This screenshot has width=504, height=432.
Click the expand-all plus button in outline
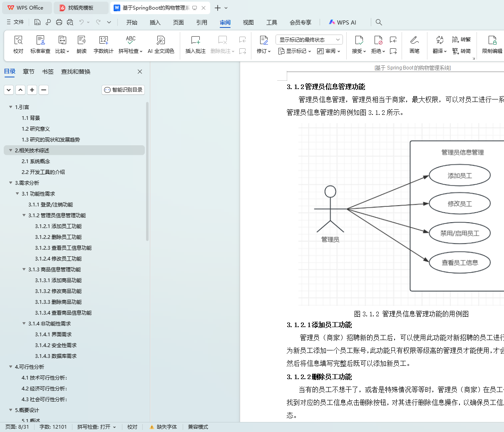click(32, 90)
